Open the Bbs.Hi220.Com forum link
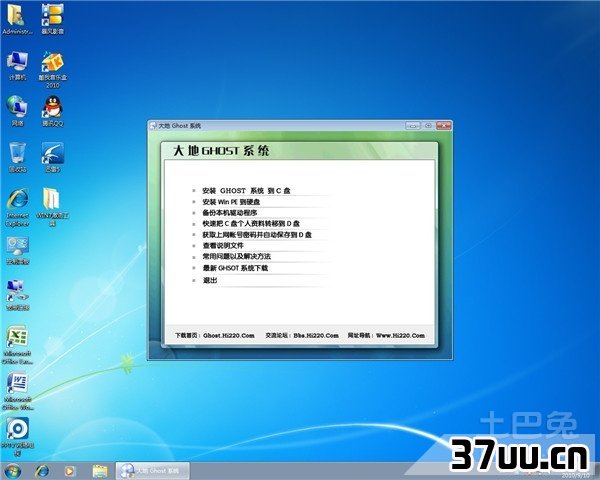This screenshot has width=600, height=480. point(316,335)
